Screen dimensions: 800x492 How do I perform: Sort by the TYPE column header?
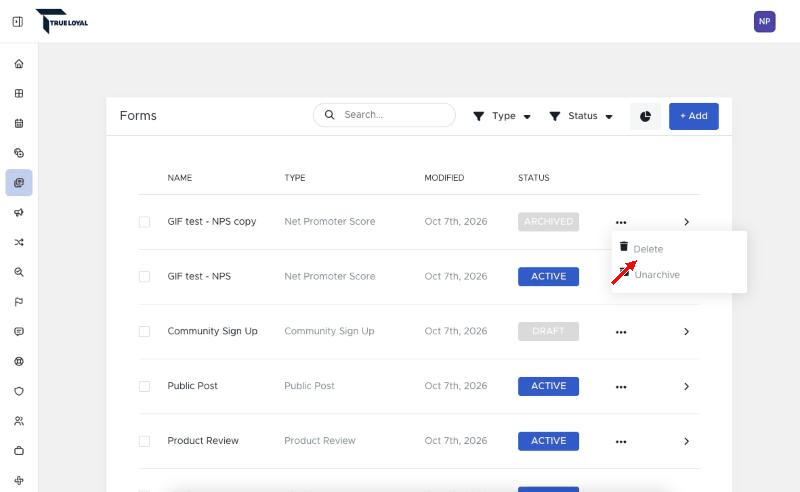(x=295, y=178)
